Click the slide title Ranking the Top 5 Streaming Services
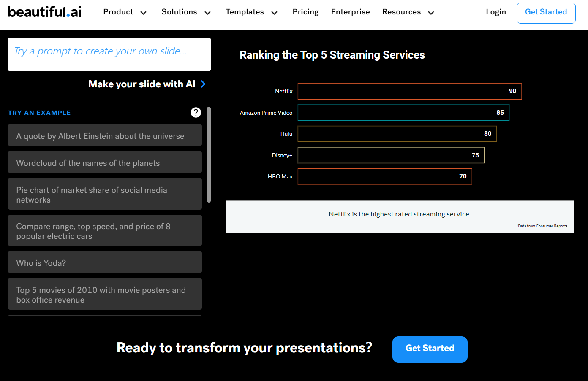This screenshot has height=381, width=588. (x=332, y=55)
